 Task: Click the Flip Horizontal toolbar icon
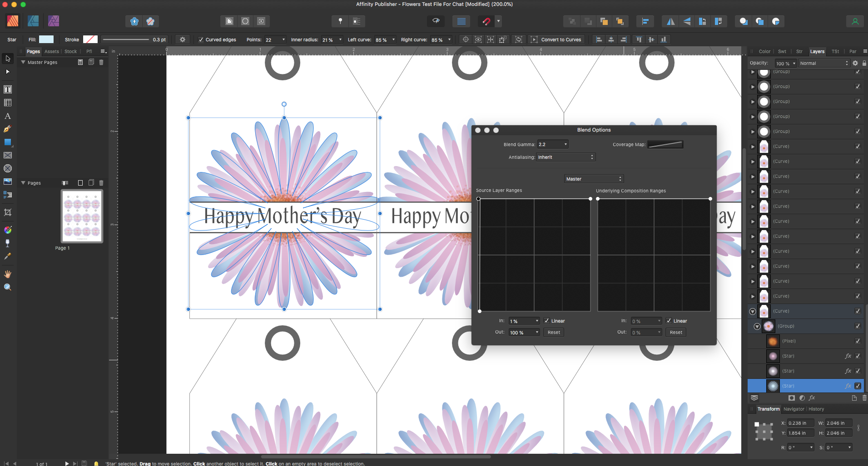click(x=670, y=21)
